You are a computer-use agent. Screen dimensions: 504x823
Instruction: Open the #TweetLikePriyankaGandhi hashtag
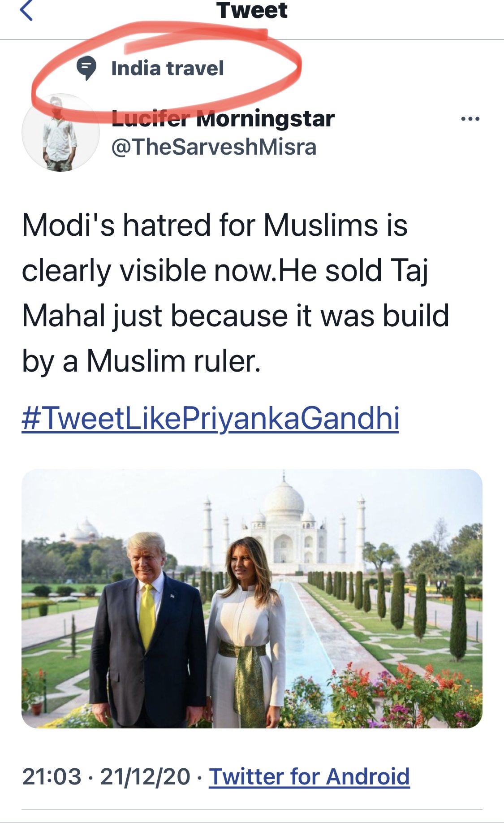click(210, 418)
